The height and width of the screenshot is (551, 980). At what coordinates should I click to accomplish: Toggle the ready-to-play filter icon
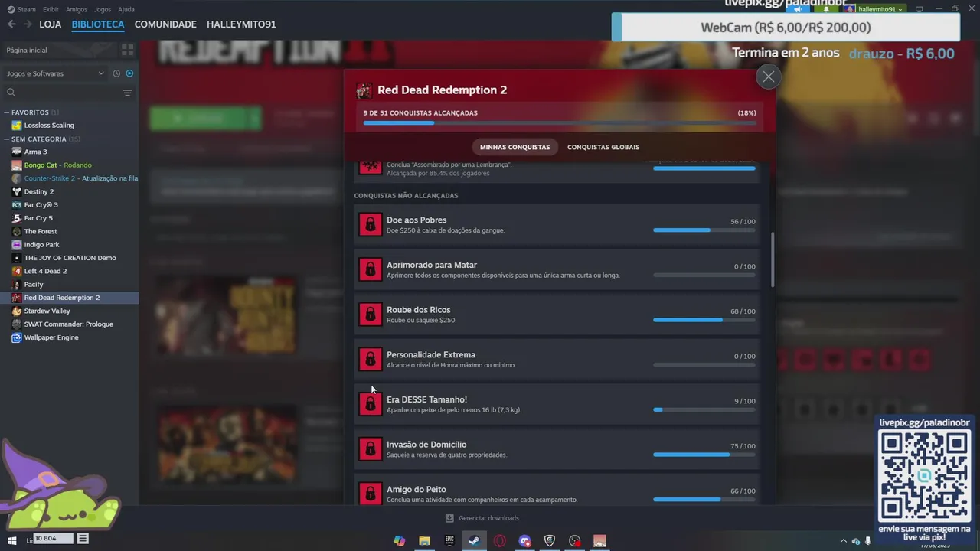click(129, 73)
